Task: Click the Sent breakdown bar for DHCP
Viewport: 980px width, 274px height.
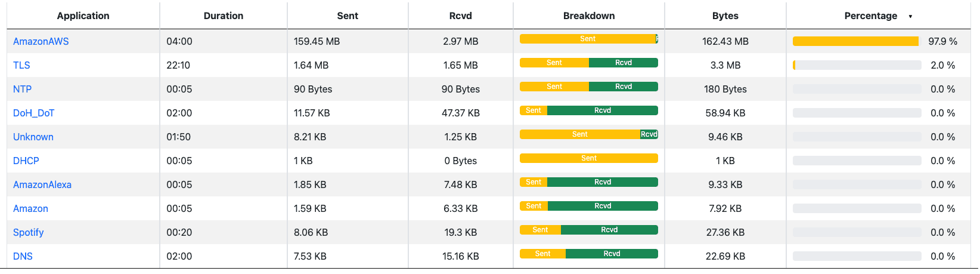Action: click(x=589, y=158)
